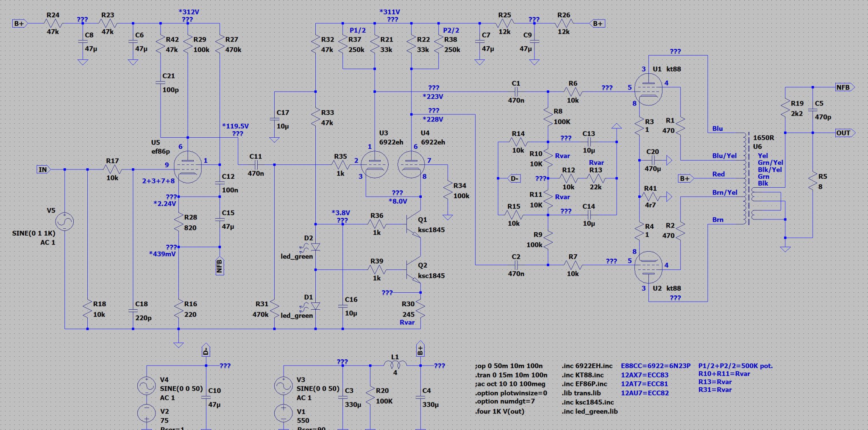
Task: Select the U3 6922eh triode symbol
Action: click(375, 164)
